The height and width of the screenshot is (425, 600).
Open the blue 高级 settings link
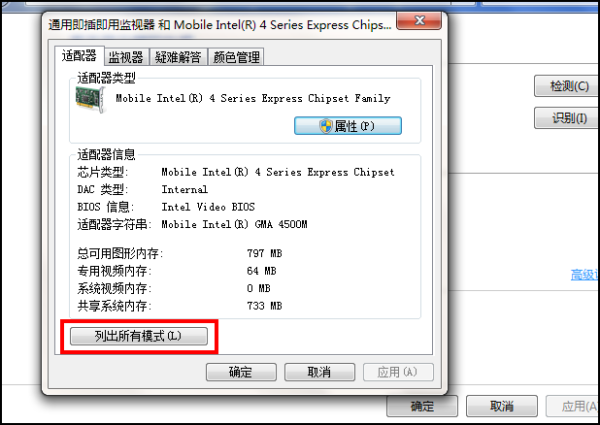pos(584,274)
